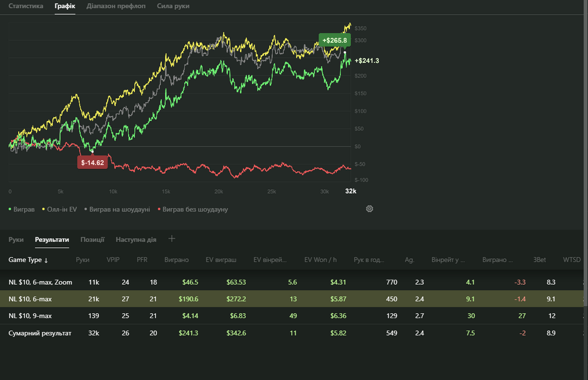588x380 pixels.
Task: Select the Наступна дія tab
Action: click(x=136, y=240)
